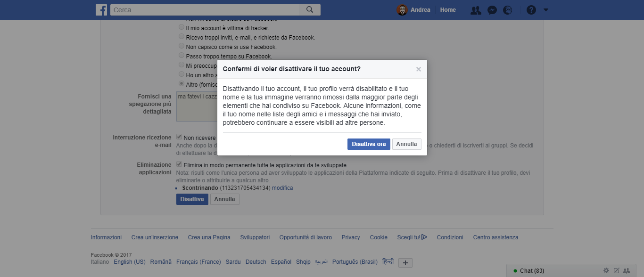Open the notifications globe icon

coord(508,10)
